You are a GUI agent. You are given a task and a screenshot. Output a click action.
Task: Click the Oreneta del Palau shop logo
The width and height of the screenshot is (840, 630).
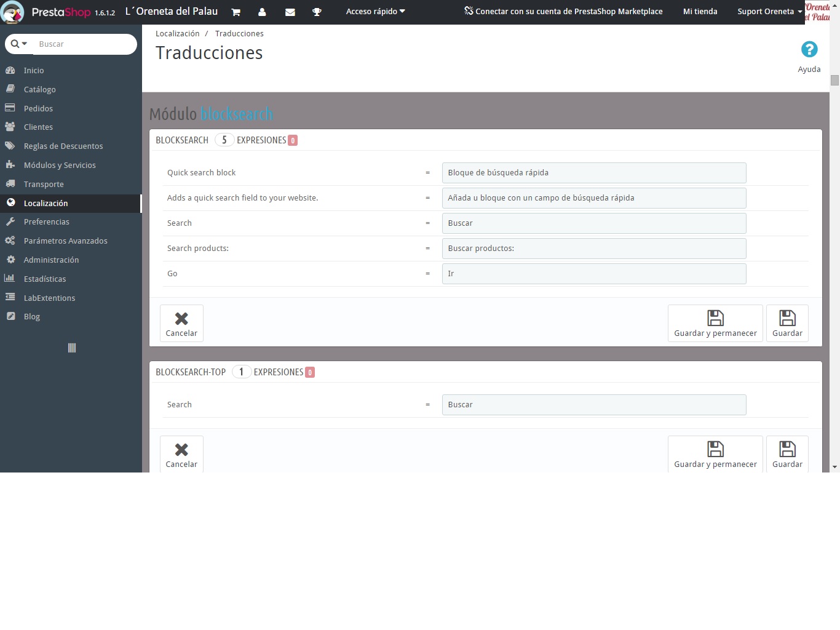(x=817, y=12)
